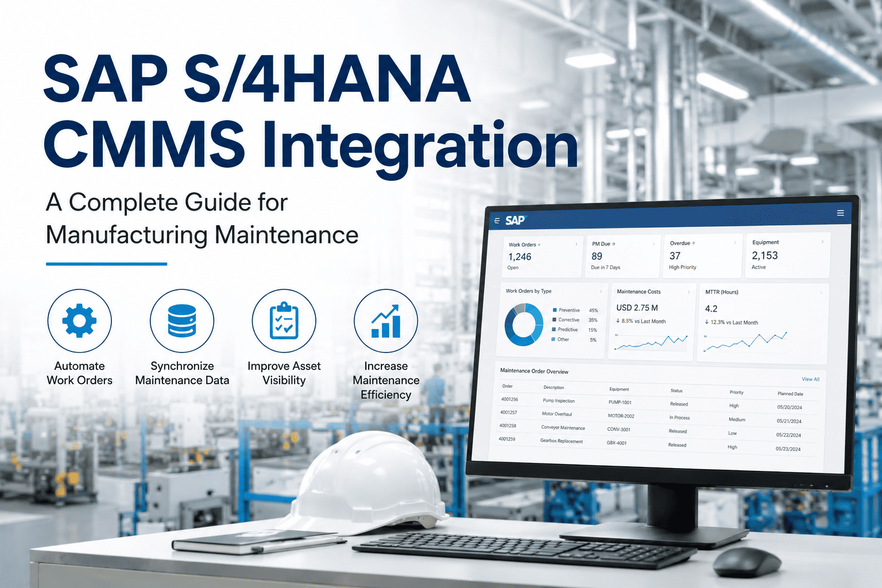Click the Motor Overhaul description cell

click(557, 414)
